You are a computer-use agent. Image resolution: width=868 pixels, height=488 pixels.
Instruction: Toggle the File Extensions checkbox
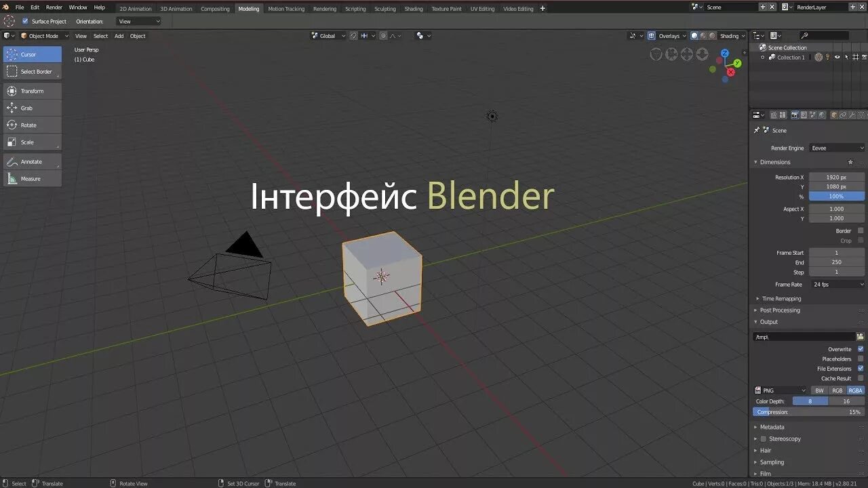(861, 369)
